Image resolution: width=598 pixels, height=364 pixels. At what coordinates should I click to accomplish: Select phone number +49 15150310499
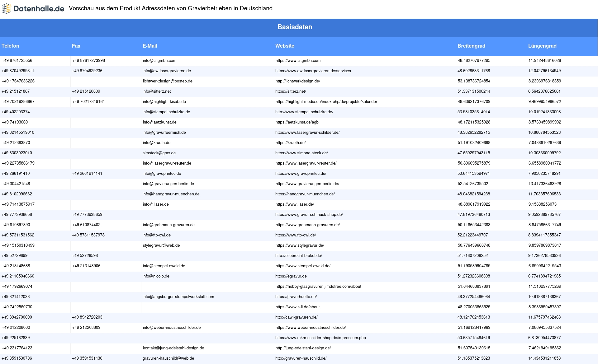[x=18, y=245]
